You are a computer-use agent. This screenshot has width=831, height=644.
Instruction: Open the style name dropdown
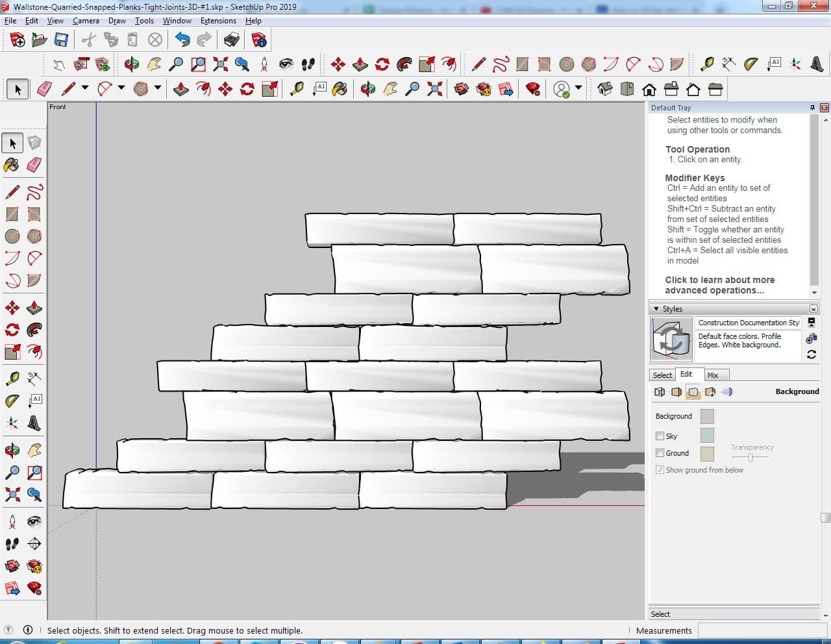748,323
